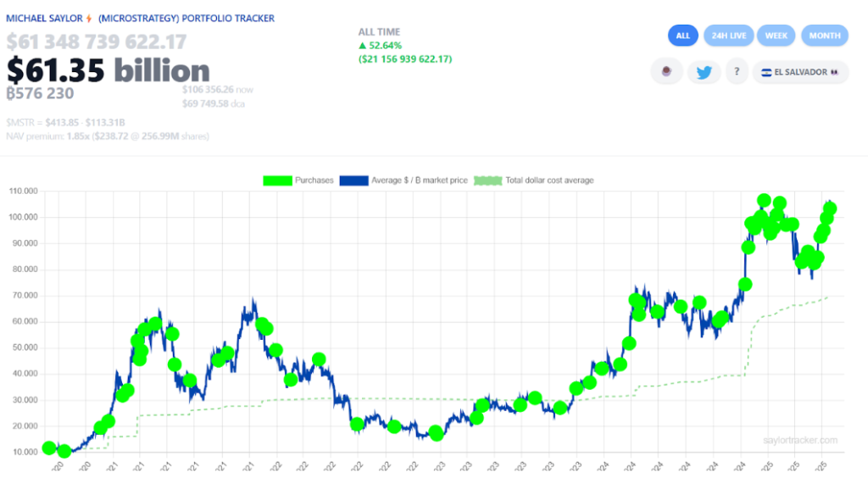
Task: Show the MONTH time range
Action: point(824,36)
